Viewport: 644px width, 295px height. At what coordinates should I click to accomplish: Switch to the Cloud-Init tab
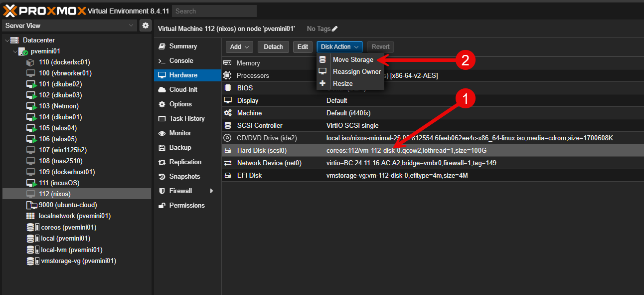click(x=187, y=89)
